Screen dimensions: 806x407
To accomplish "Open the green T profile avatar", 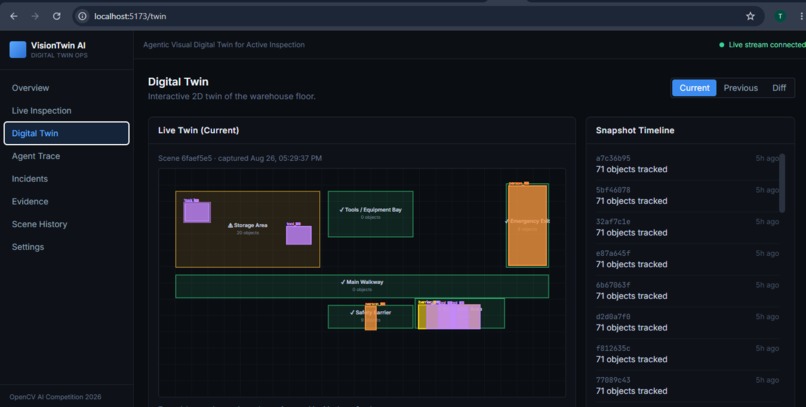I will 780,16.
